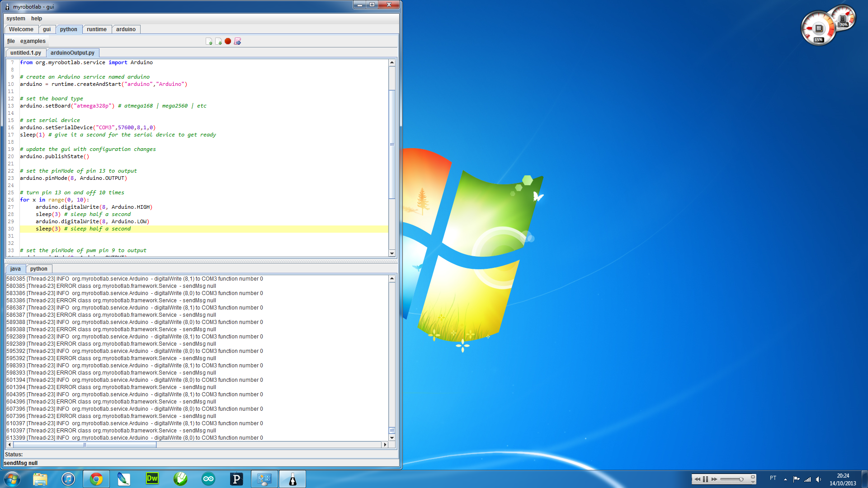Show hidden system tray icons
868x488 pixels.
pos(786,479)
